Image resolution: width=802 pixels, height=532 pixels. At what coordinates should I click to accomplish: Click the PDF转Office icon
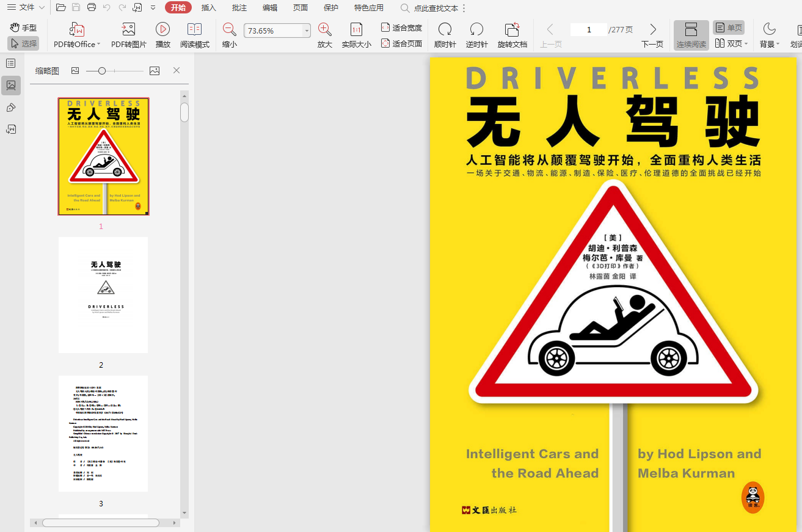pyautogui.click(x=77, y=29)
